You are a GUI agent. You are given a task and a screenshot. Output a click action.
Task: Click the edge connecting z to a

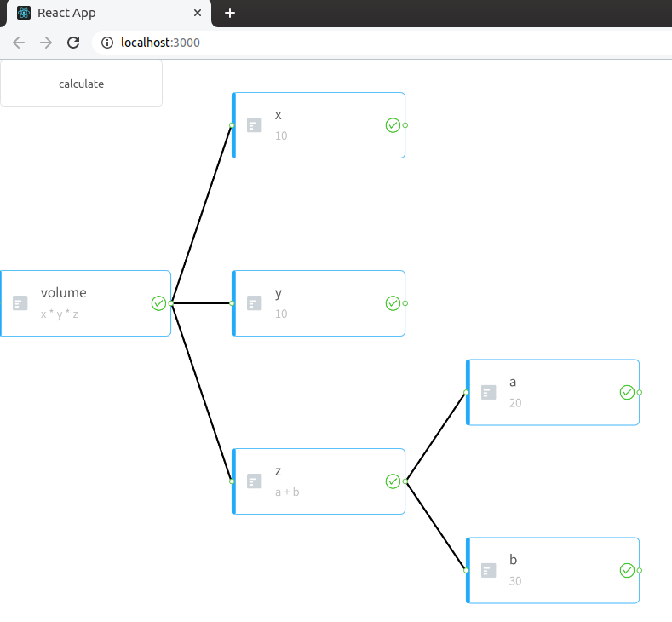[435, 436]
